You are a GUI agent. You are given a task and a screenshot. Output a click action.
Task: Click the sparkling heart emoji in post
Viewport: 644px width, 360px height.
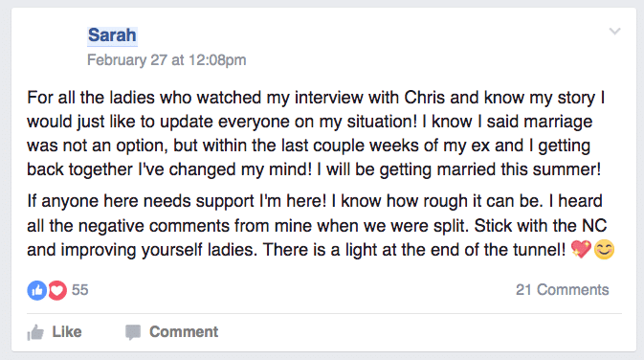pos(581,249)
